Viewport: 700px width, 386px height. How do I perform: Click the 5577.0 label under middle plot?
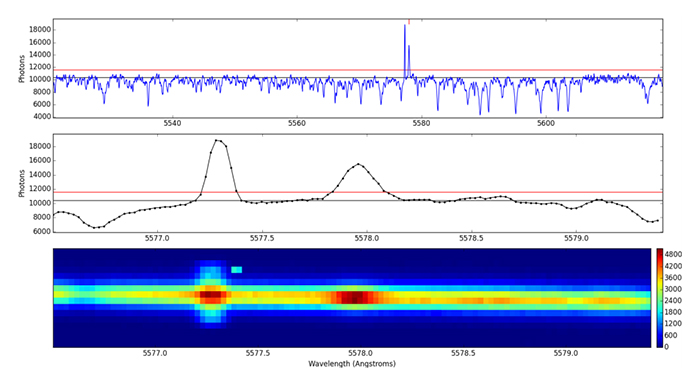[x=158, y=239]
